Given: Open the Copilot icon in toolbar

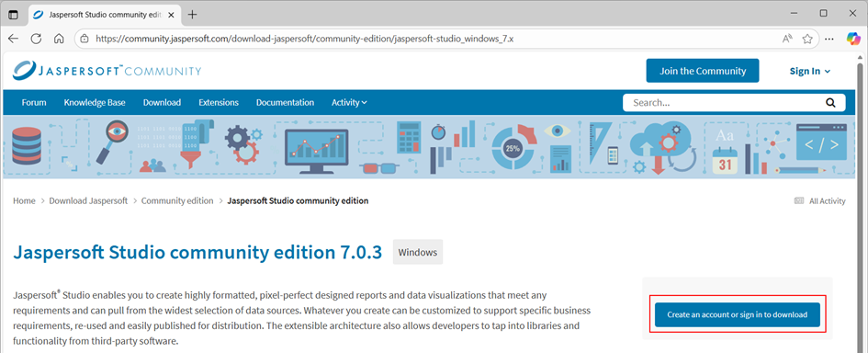Looking at the screenshot, I should pos(853,39).
